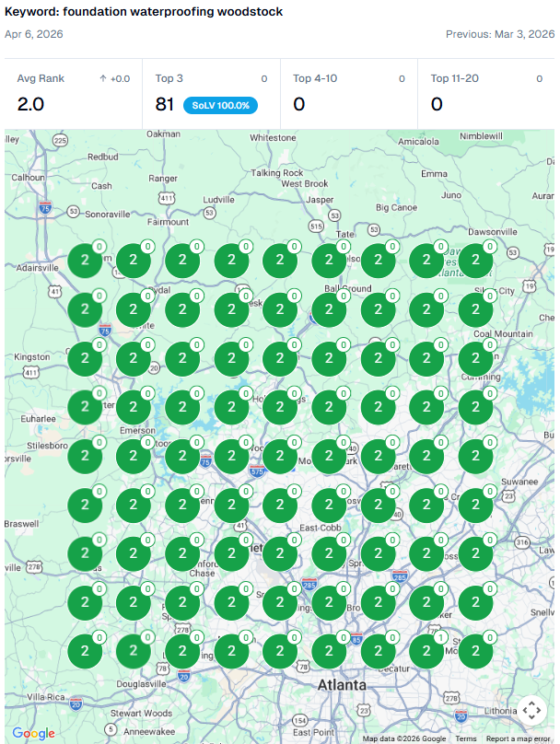Click the rank marker next to Stilesboro

85,456
